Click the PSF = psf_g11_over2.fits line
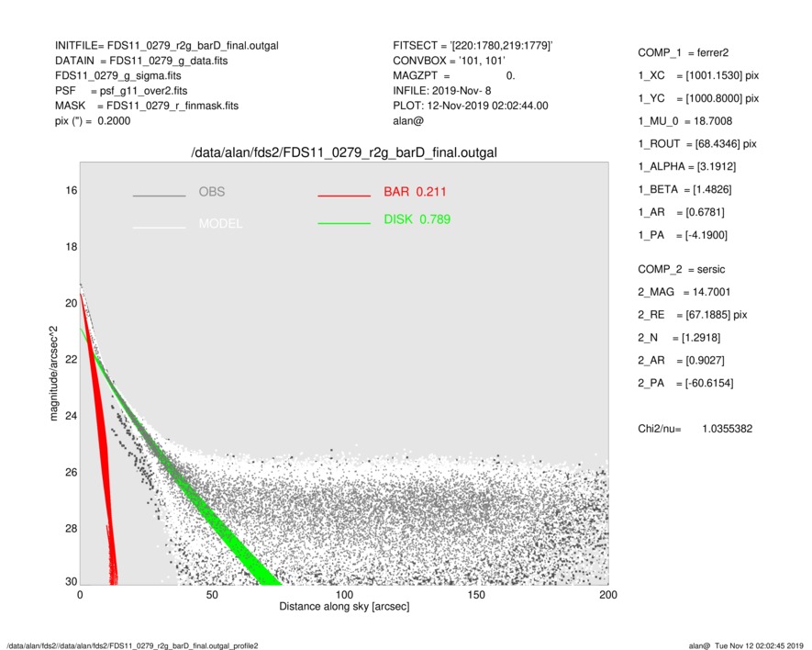This screenshot has height=650, width=812. pyautogui.click(x=121, y=91)
